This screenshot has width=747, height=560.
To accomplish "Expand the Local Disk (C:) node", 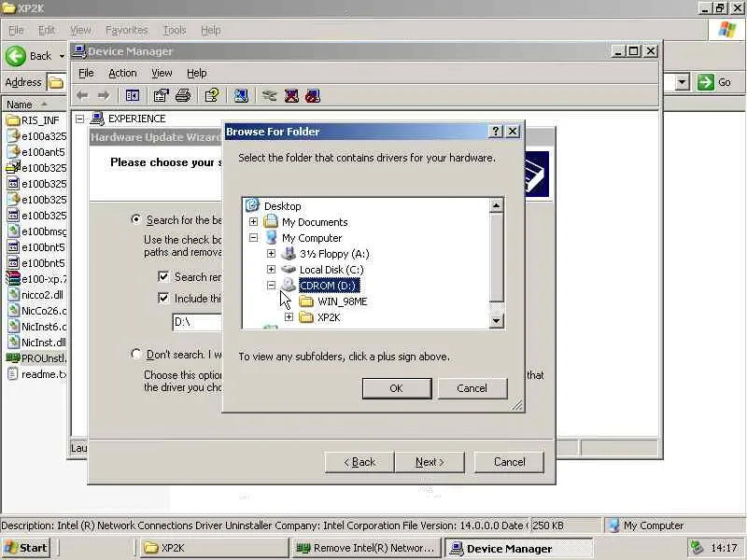I will tap(271, 270).
